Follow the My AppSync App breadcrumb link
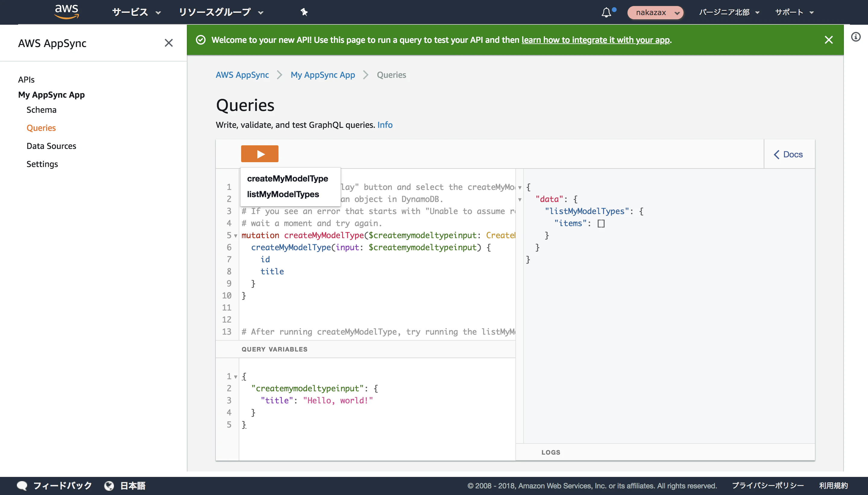868x495 pixels. click(323, 75)
